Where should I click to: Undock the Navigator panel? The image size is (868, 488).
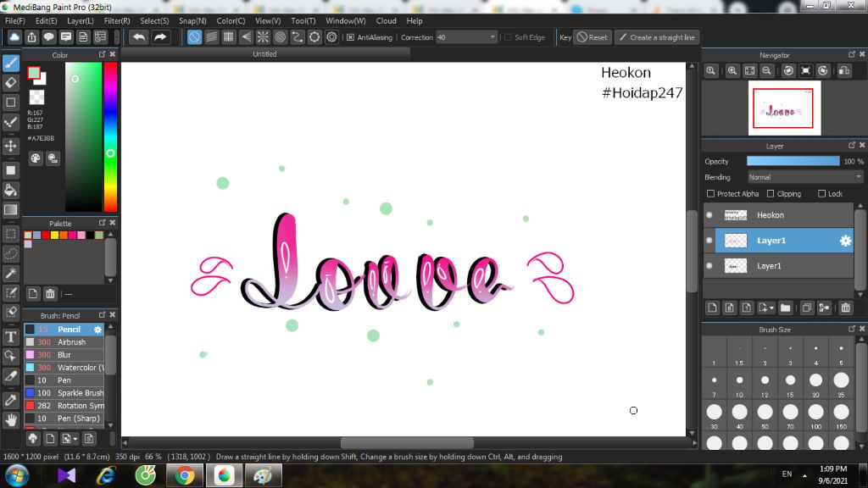coord(851,54)
